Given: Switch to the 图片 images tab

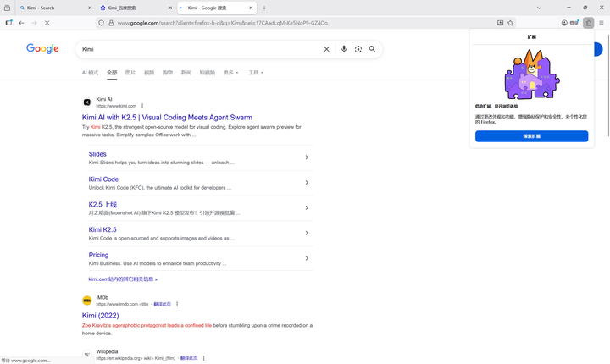Looking at the screenshot, I should (x=130, y=73).
